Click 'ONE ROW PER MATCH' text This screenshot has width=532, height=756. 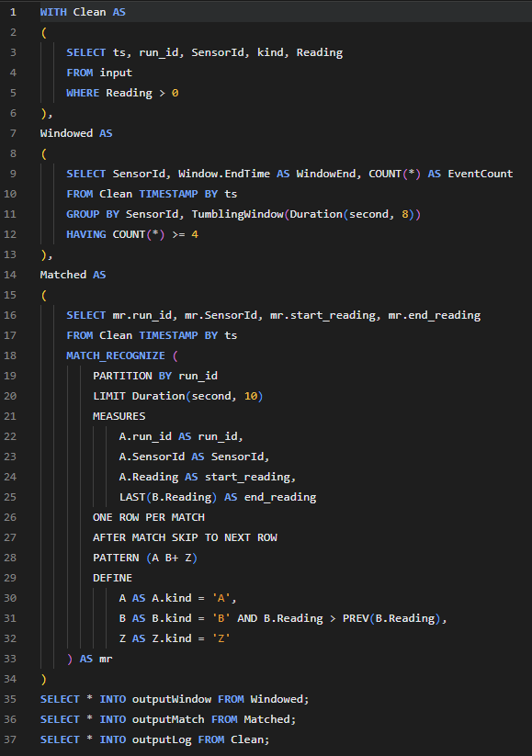click(149, 517)
